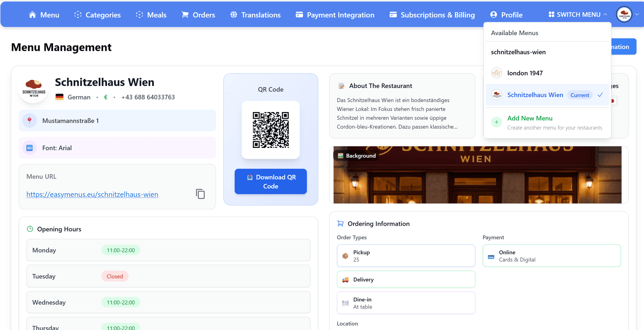This screenshot has width=644, height=330.
Task: Copy the Menu URL using the copy icon
Action: point(200,194)
